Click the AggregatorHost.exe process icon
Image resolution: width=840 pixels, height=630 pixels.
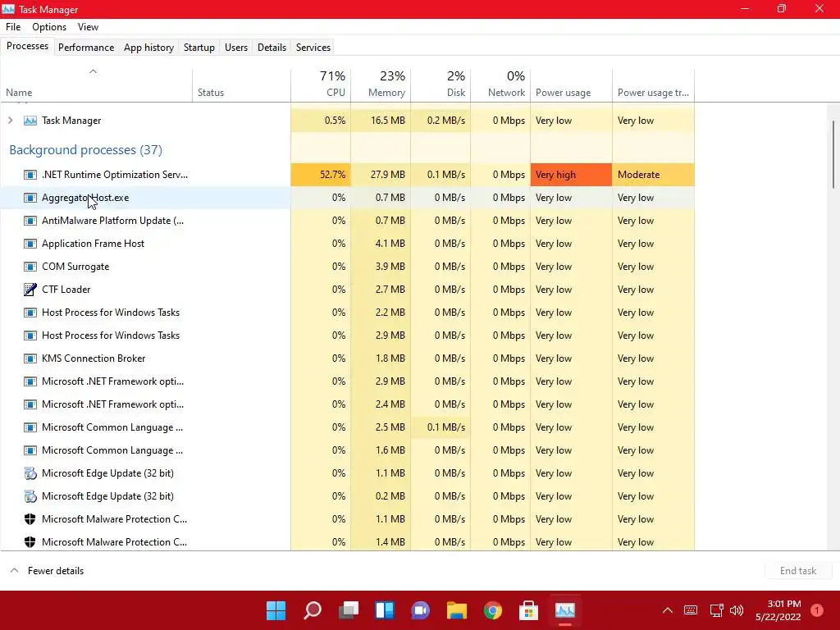(x=30, y=198)
